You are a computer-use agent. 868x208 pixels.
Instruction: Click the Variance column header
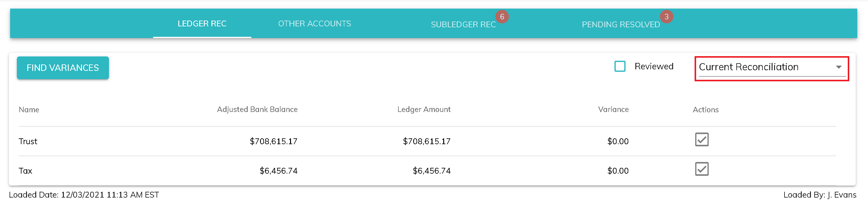pos(613,110)
